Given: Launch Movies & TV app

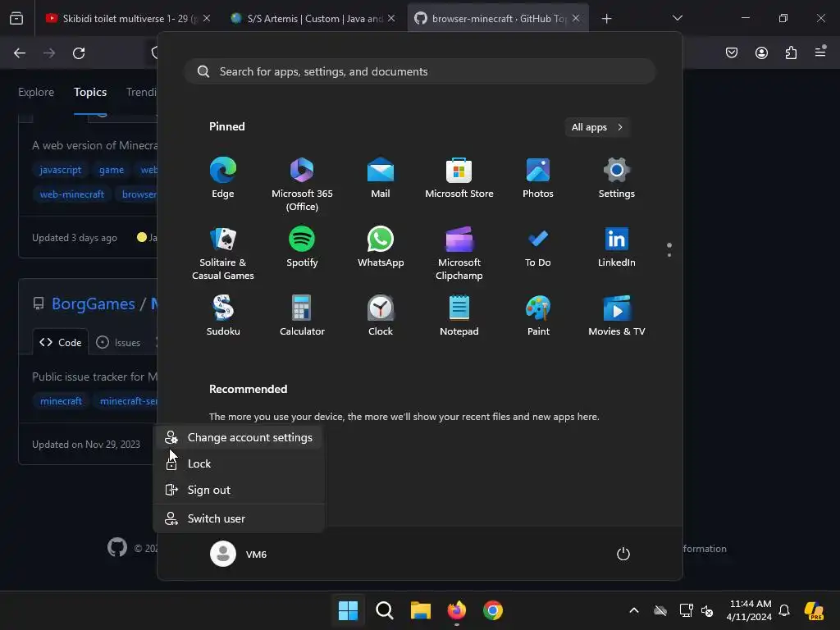Looking at the screenshot, I should [x=617, y=316].
